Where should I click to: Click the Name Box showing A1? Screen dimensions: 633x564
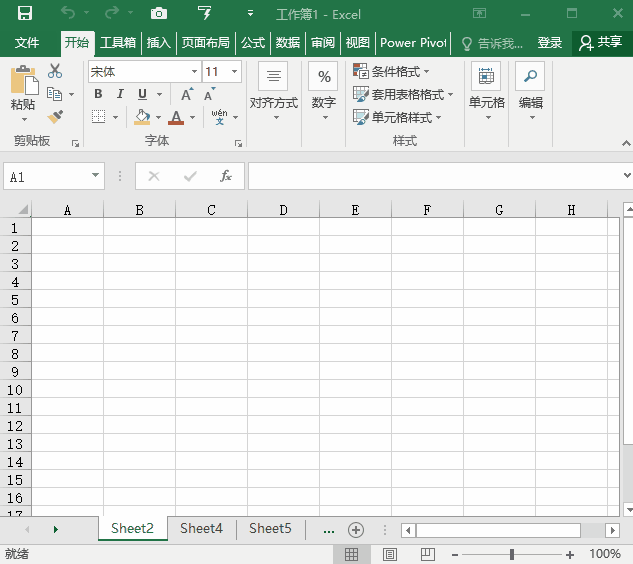46,177
